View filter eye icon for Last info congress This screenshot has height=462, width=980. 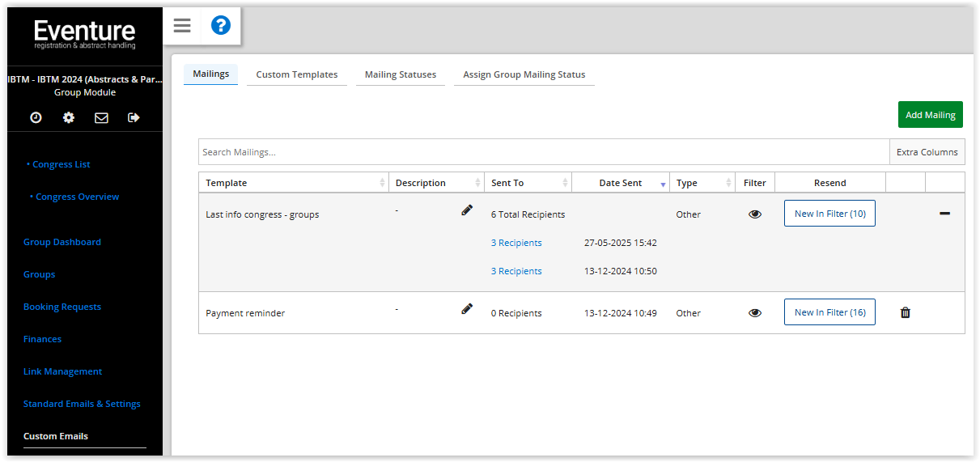pos(755,214)
